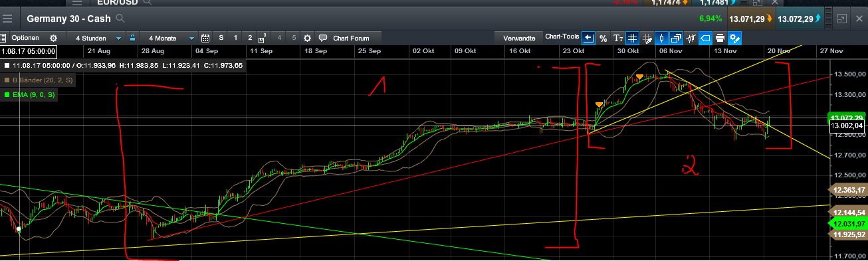The image size is (868, 261).
Task: Click the 13 Nov date axis label
Action: coord(725,51)
